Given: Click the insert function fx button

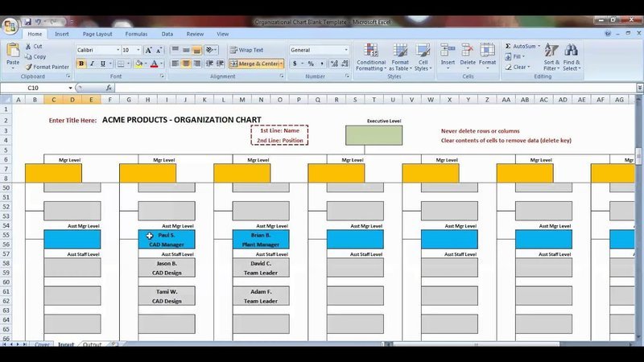Looking at the screenshot, I should 109,88.
